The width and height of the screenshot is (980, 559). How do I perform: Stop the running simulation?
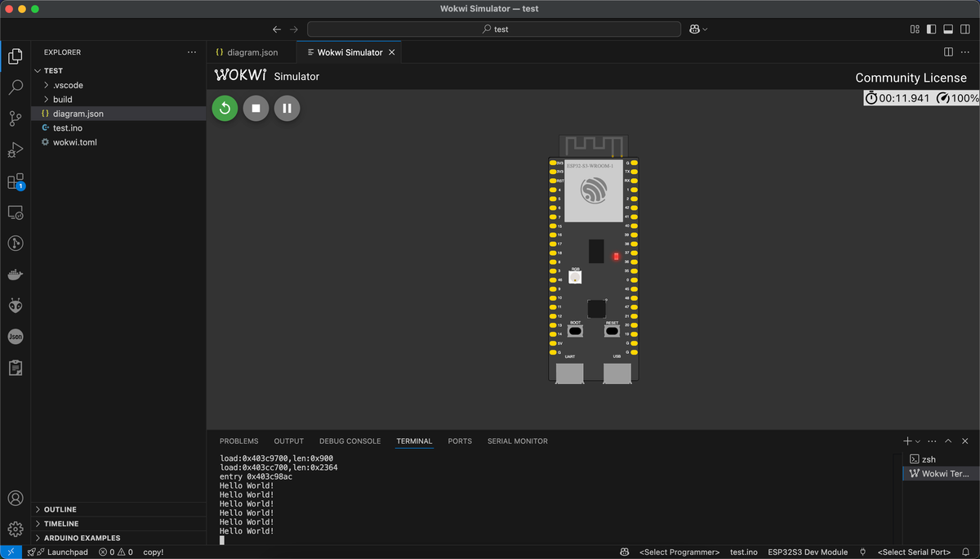[x=256, y=108]
